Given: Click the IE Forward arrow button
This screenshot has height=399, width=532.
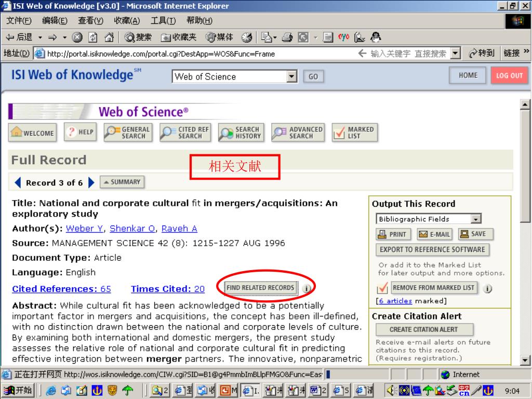Looking at the screenshot, I should pyautogui.click(x=52, y=37).
